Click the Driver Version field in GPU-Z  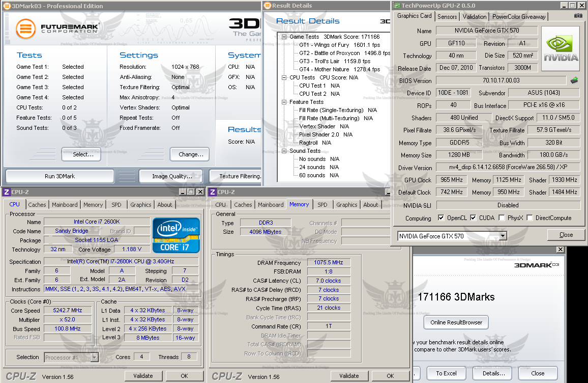(x=508, y=167)
